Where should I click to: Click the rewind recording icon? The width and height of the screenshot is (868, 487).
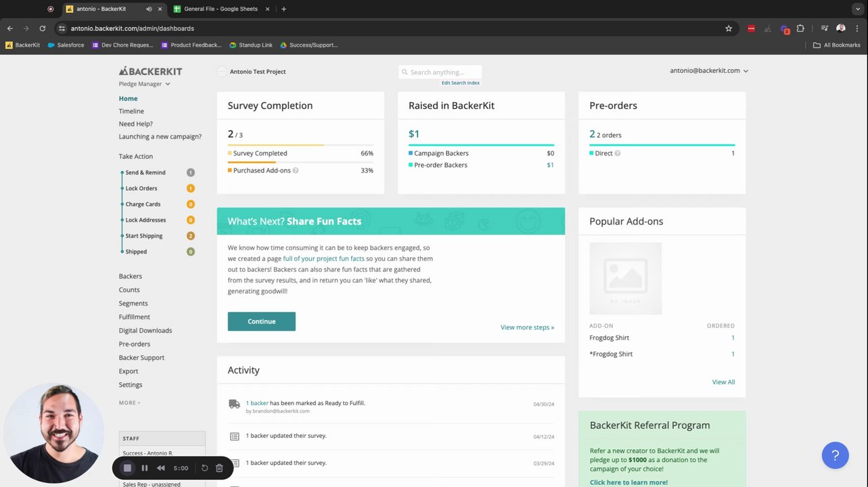click(x=160, y=468)
